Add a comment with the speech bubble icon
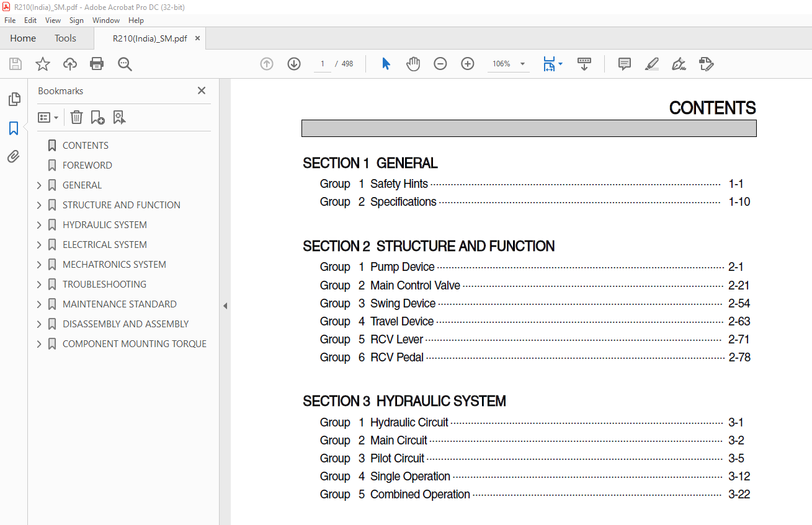This screenshot has width=812, height=525. coord(625,64)
